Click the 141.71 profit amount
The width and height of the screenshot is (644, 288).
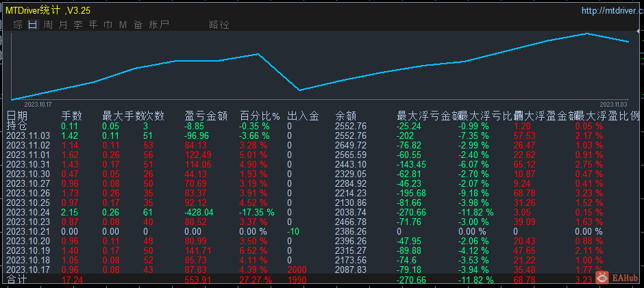199,250
